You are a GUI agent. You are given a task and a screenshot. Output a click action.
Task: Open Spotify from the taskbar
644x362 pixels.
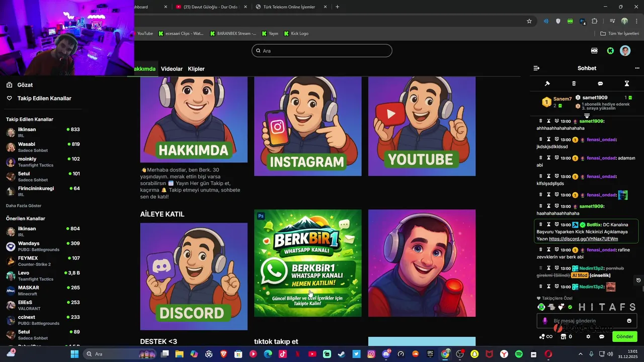pyautogui.click(x=519, y=354)
